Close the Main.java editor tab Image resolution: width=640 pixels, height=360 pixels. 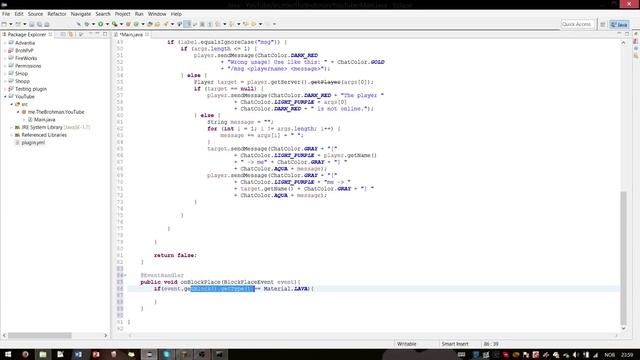tap(147, 35)
